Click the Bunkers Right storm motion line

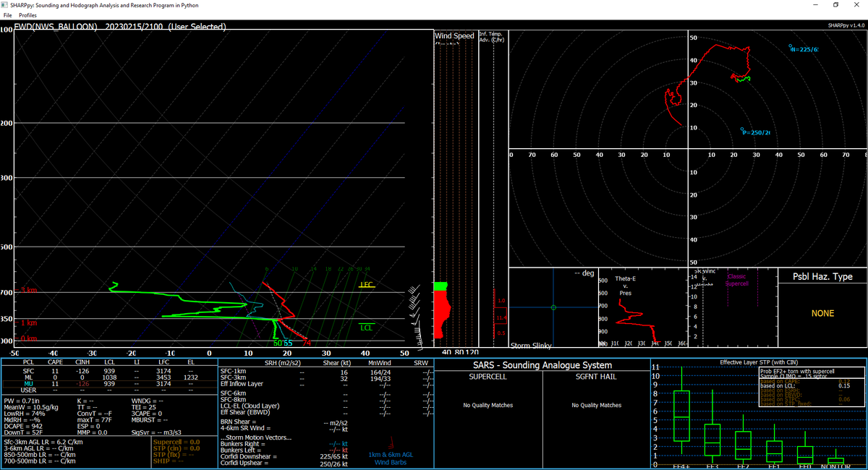(284, 444)
